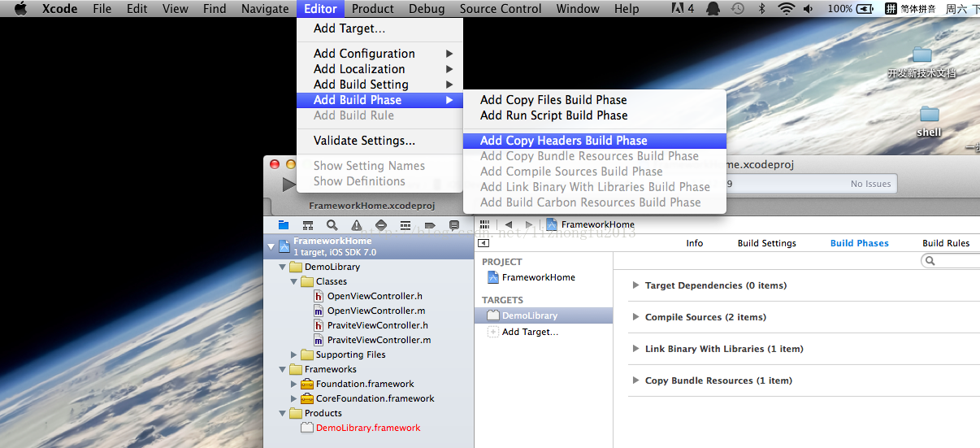This screenshot has width=980, height=448.
Task: Click the Bluetooth menu bar icon
Action: pos(761,9)
